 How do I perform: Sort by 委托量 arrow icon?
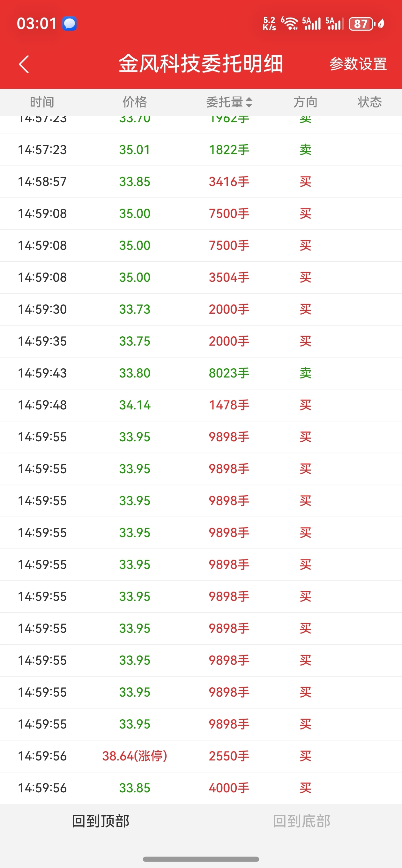click(x=249, y=102)
